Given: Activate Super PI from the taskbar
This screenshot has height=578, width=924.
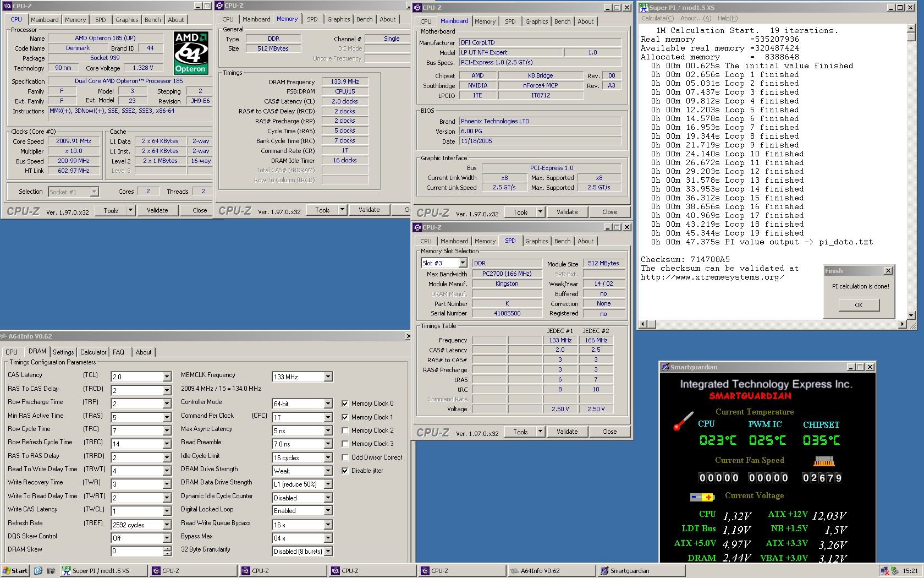Looking at the screenshot, I should [x=104, y=571].
